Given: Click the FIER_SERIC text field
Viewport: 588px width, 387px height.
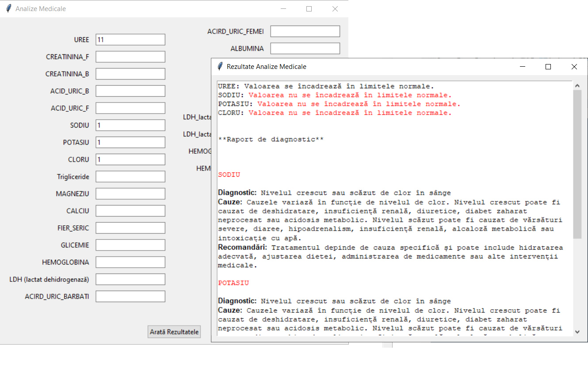Looking at the screenshot, I should 130,228.
